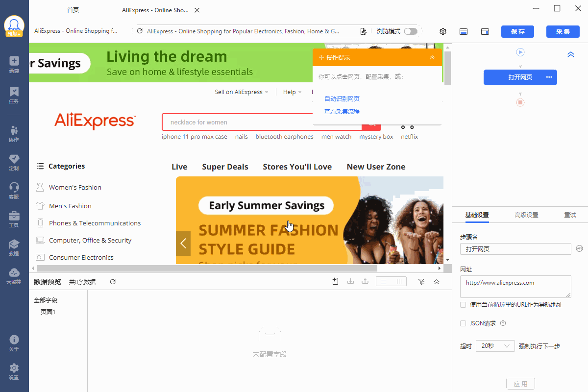The width and height of the screenshot is (588, 392).
Task: Click the Super Deals link
Action: (x=225, y=167)
